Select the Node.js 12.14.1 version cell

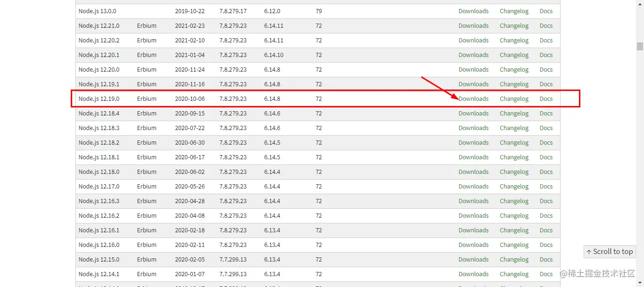[x=99, y=274]
